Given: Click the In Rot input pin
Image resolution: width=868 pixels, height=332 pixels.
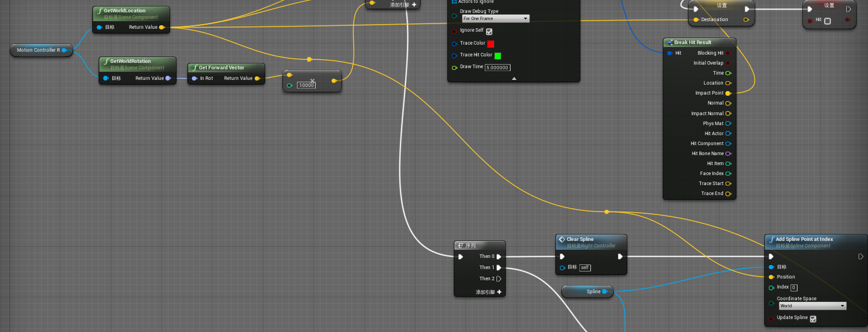Looking at the screenshot, I should pyautogui.click(x=194, y=78).
